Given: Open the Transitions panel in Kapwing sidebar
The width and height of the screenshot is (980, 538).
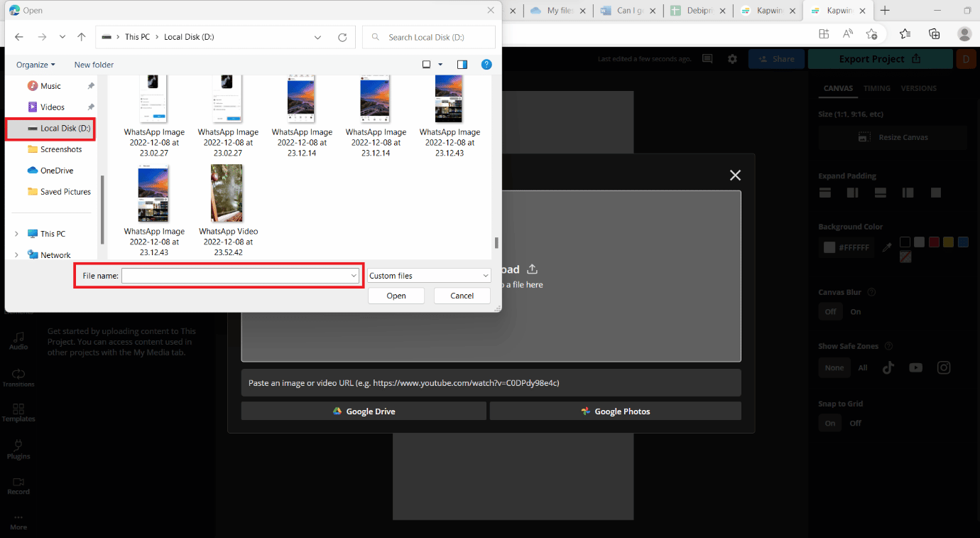Looking at the screenshot, I should tap(18, 378).
